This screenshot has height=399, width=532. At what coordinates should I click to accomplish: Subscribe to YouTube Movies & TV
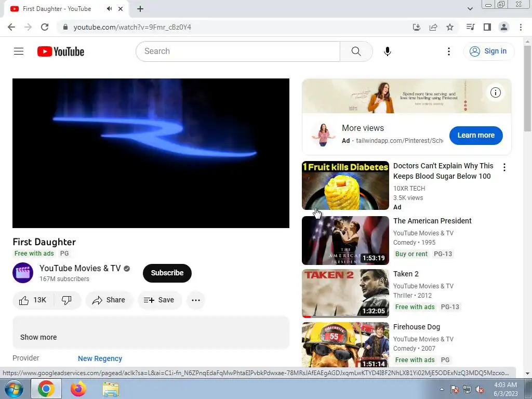[167, 273]
